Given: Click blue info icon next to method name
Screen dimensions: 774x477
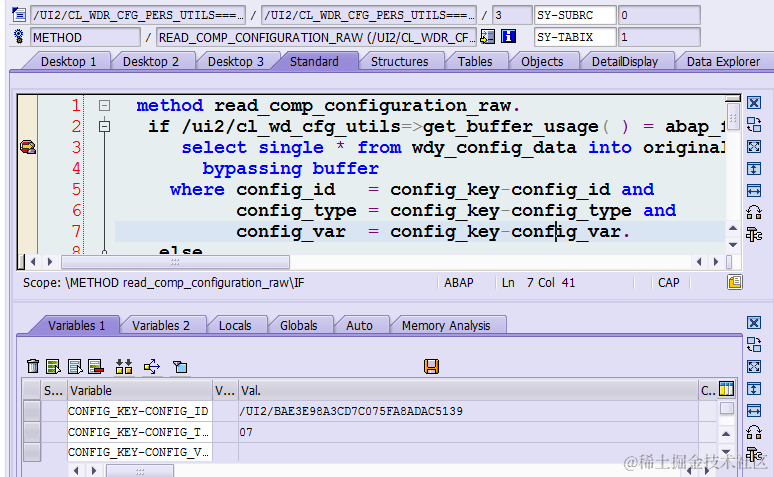Looking at the screenshot, I should [x=508, y=37].
